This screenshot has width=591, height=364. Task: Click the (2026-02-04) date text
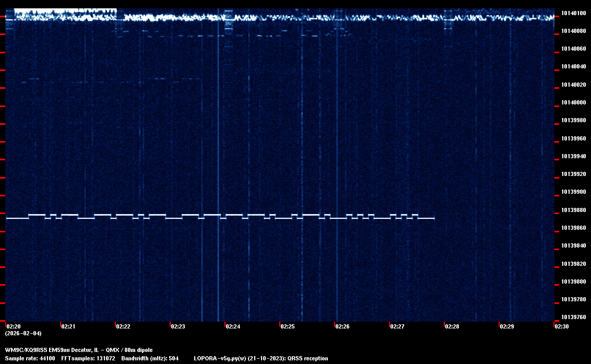(23, 333)
